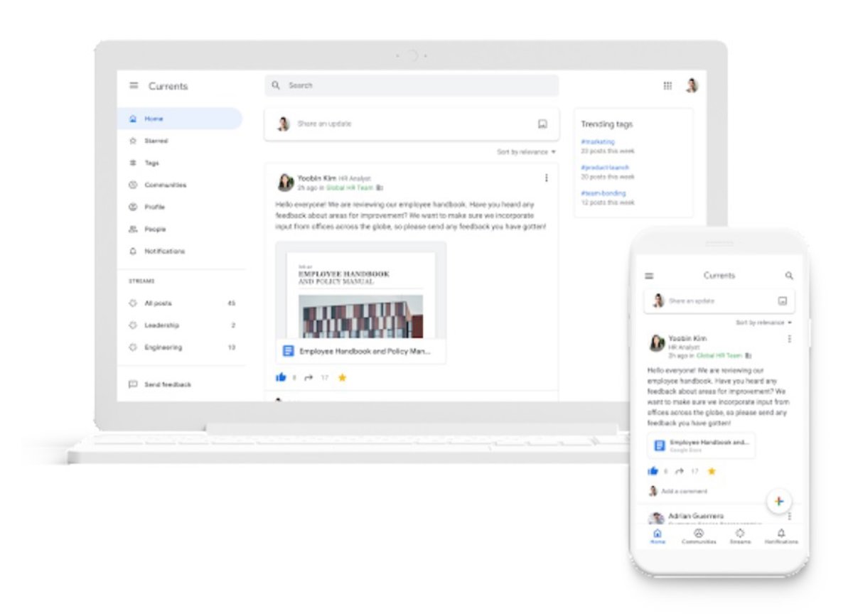Click the share arrow icon on laptop post
Screen dimensions: 853x616
point(309,377)
